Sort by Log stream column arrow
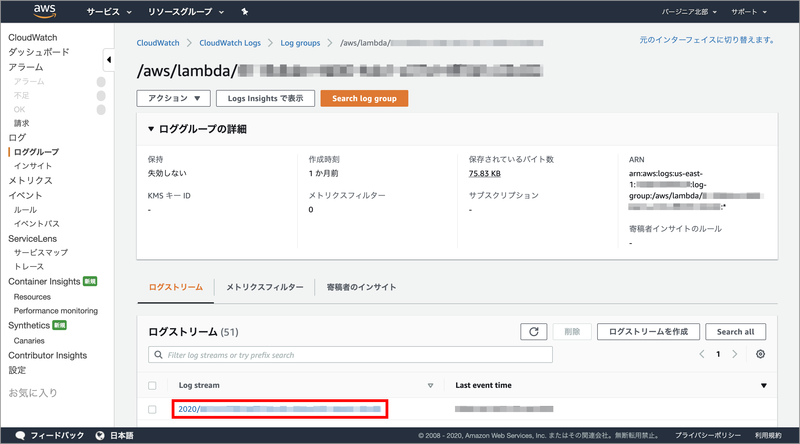Viewport: 800px width, 444px height. click(430, 385)
